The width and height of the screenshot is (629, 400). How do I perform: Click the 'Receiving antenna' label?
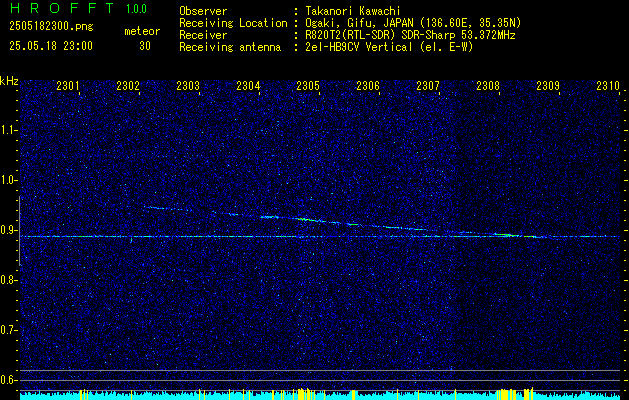(x=230, y=47)
